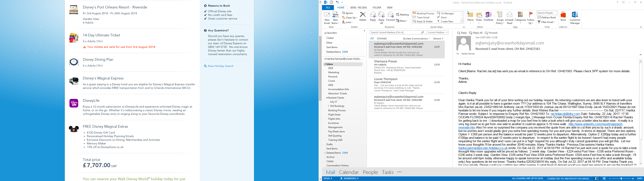Open the Office Store add-in
The image size is (644, 181).
[x=563, y=16]
